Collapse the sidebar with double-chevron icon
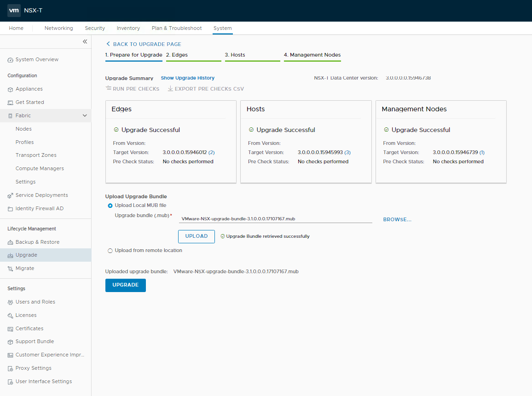Screen dimensions: 532x396 (x=85, y=41)
